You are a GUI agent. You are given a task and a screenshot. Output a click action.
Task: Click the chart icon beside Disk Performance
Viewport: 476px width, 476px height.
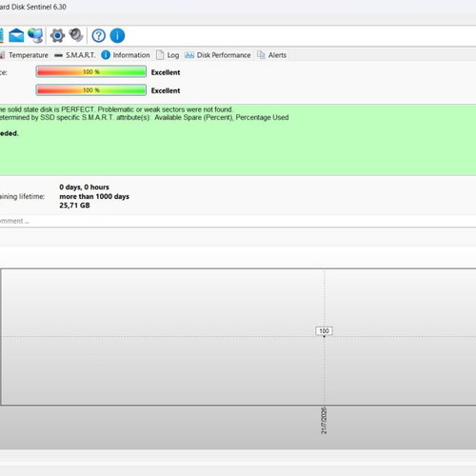[x=189, y=55]
